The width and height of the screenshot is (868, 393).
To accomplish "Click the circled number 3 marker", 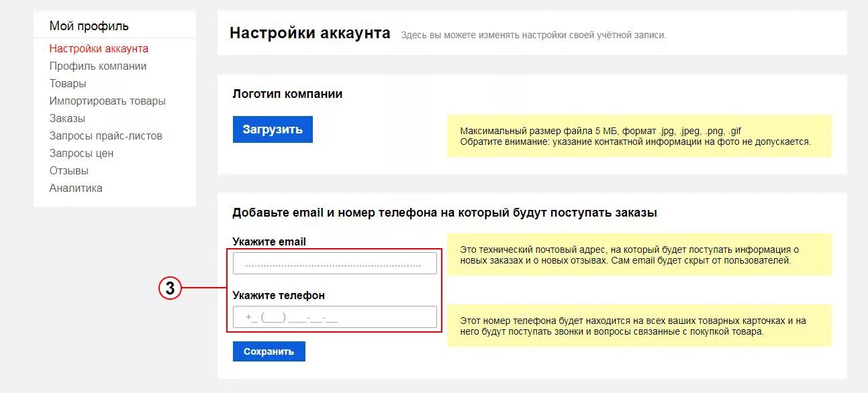I will (171, 288).
